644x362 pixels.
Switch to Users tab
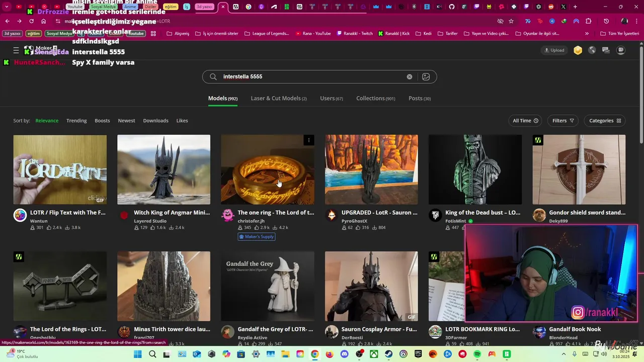pos(332,99)
